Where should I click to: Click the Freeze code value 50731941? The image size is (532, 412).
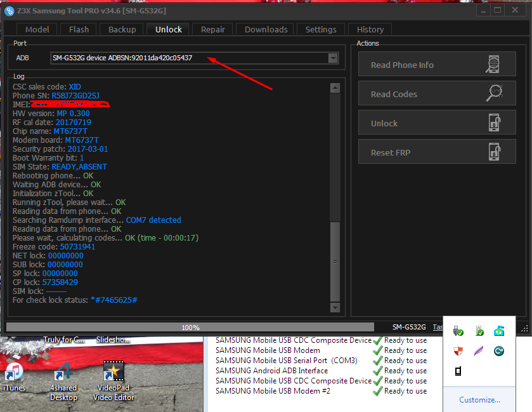point(78,247)
